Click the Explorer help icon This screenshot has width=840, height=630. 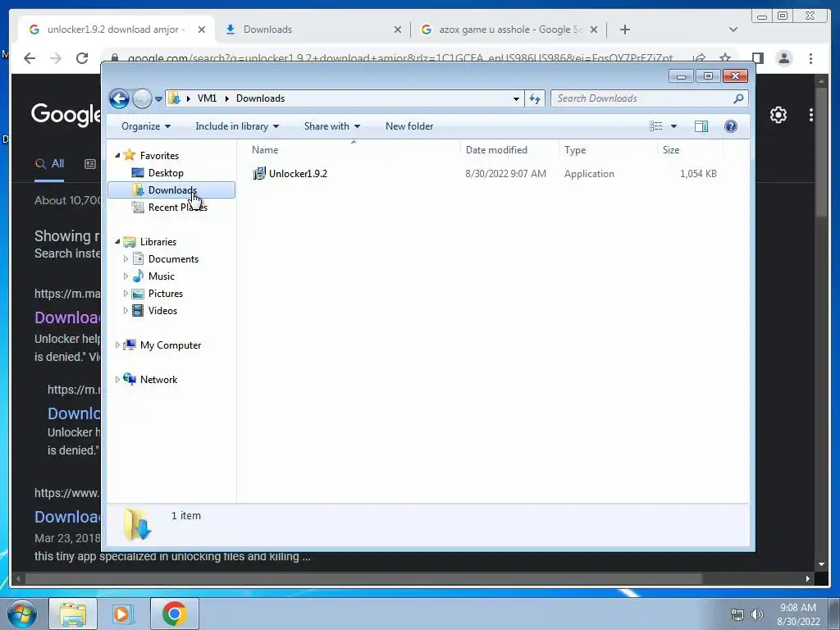point(731,126)
